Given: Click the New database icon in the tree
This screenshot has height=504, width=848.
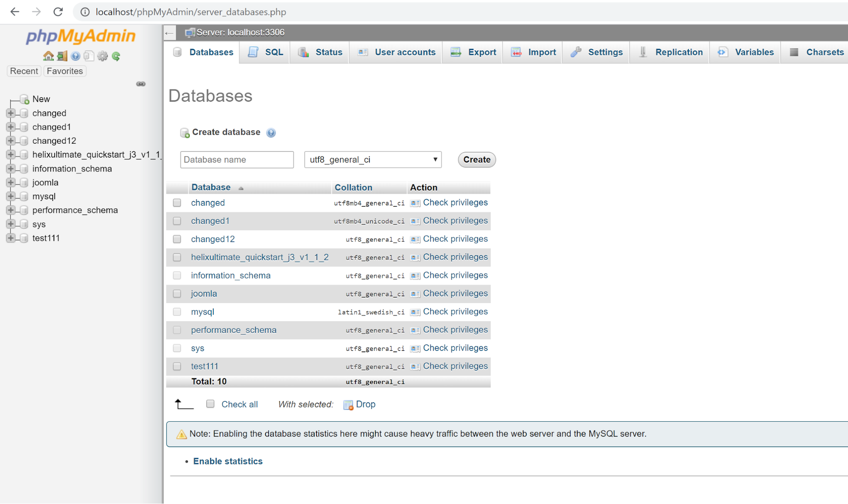Looking at the screenshot, I should (25, 99).
